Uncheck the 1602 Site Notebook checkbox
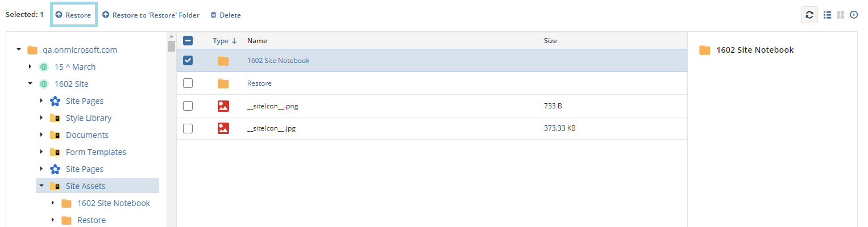 [x=188, y=60]
